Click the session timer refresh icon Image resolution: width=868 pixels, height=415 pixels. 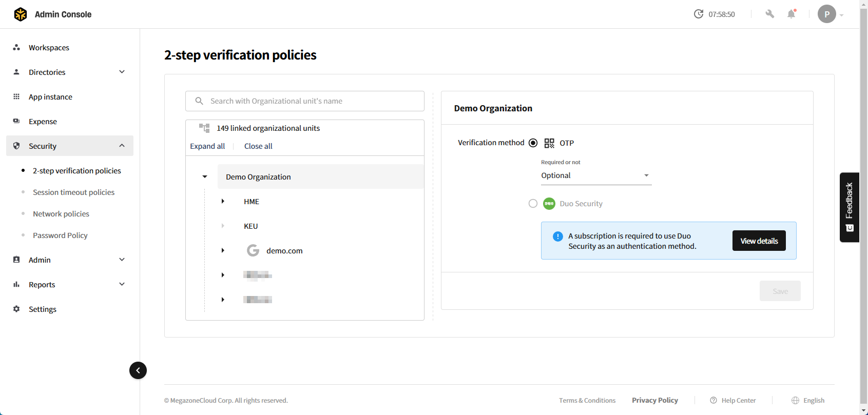click(699, 14)
